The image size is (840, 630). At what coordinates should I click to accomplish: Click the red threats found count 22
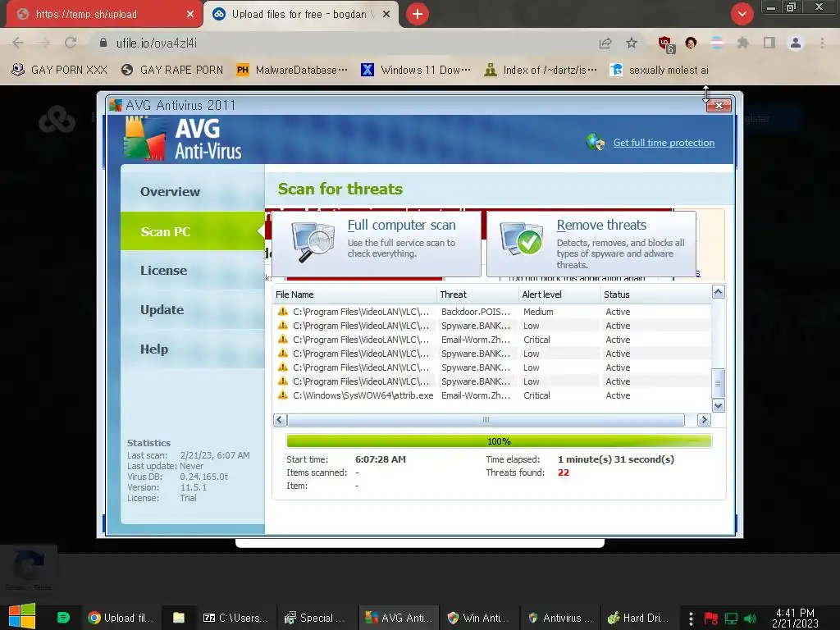pos(563,472)
